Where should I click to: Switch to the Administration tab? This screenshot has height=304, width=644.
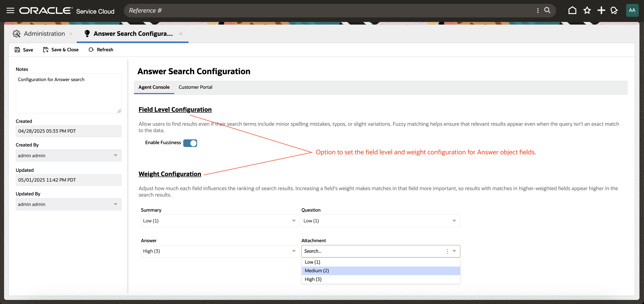[44, 34]
